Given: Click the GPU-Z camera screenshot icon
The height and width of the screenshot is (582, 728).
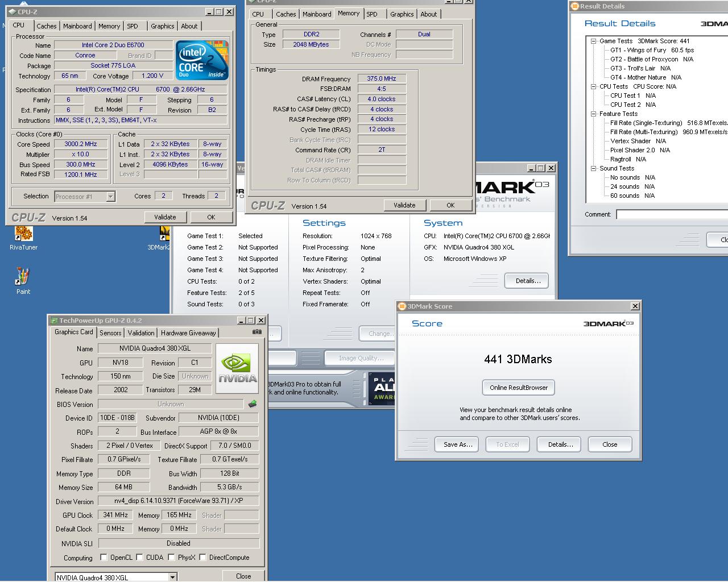Looking at the screenshot, I should point(257,332).
